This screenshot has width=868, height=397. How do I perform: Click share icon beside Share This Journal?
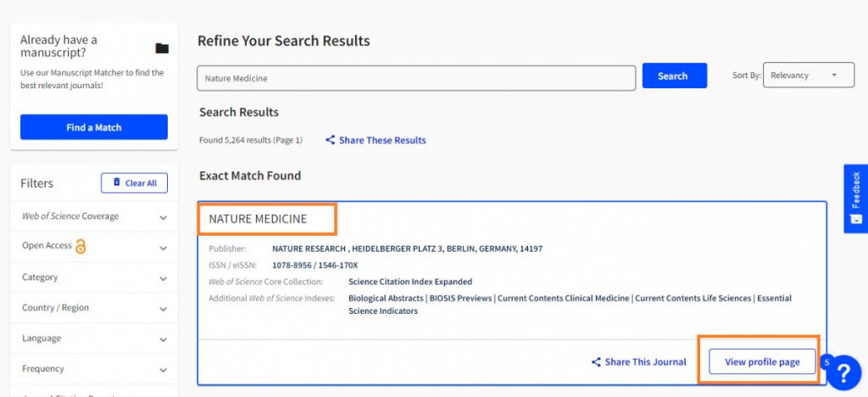(x=596, y=362)
